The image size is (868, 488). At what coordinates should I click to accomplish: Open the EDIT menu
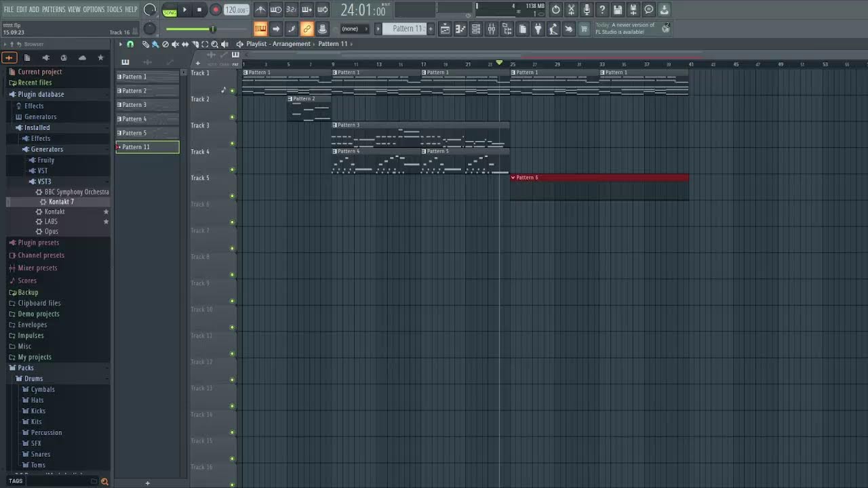tap(22, 9)
